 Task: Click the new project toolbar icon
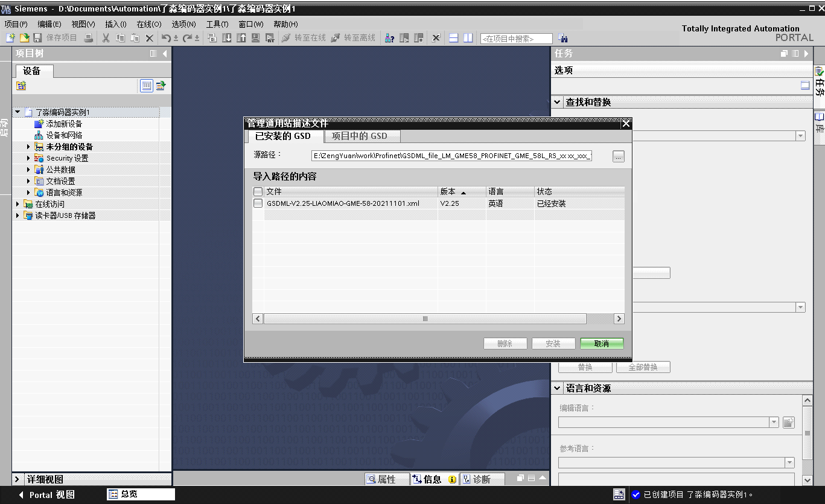coord(10,38)
